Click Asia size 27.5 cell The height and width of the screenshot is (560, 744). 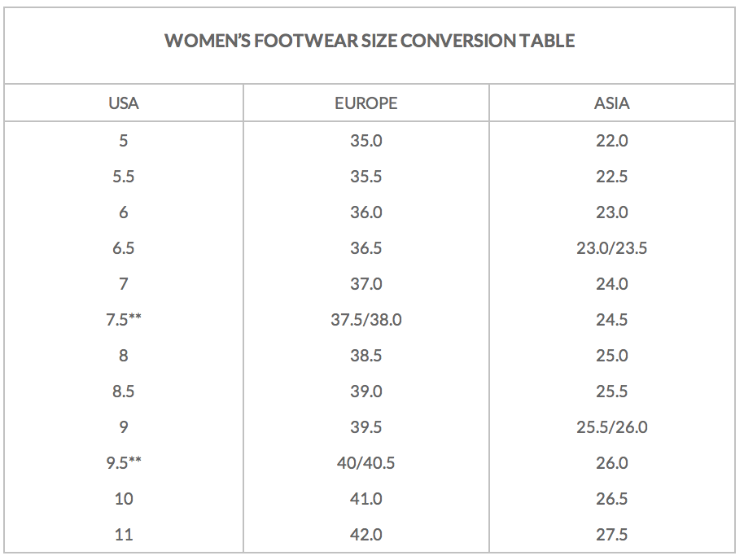click(612, 535)
